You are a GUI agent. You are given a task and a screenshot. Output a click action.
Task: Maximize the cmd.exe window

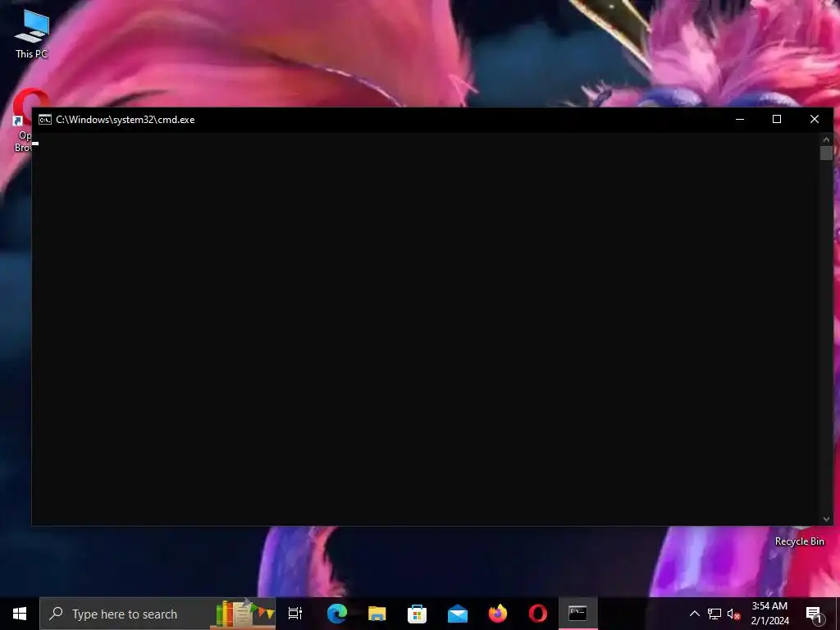click(777, 120)
